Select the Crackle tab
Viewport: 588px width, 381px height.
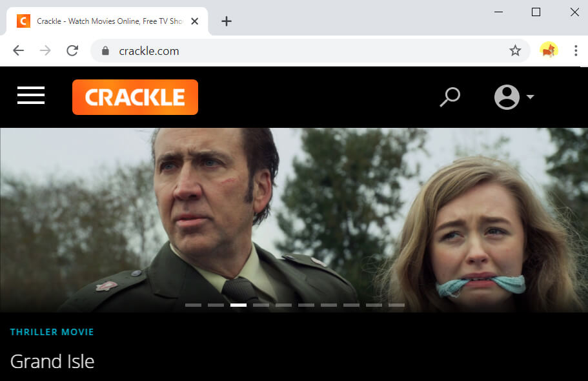pos(107,21)
